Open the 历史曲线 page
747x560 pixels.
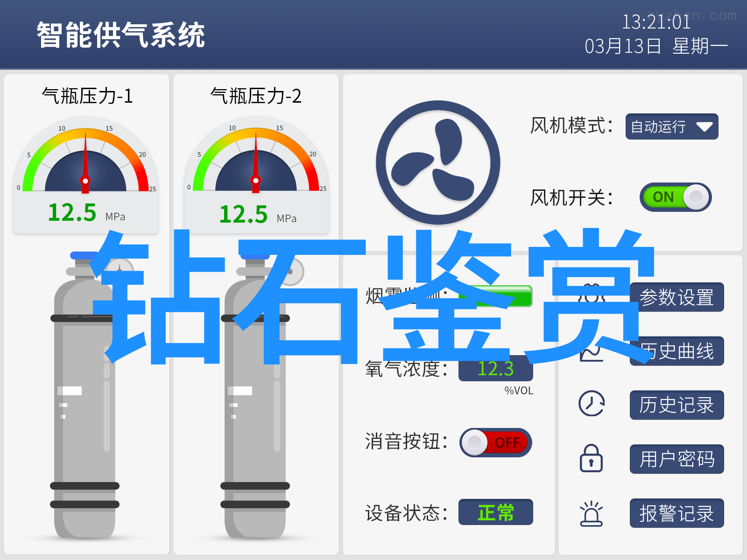coord(677,351)
